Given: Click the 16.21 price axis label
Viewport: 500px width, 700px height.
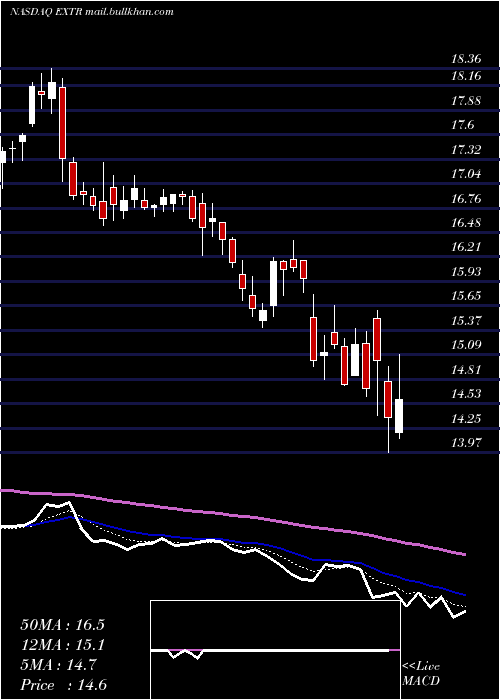Looking at the screenshot, I should 466,247.
